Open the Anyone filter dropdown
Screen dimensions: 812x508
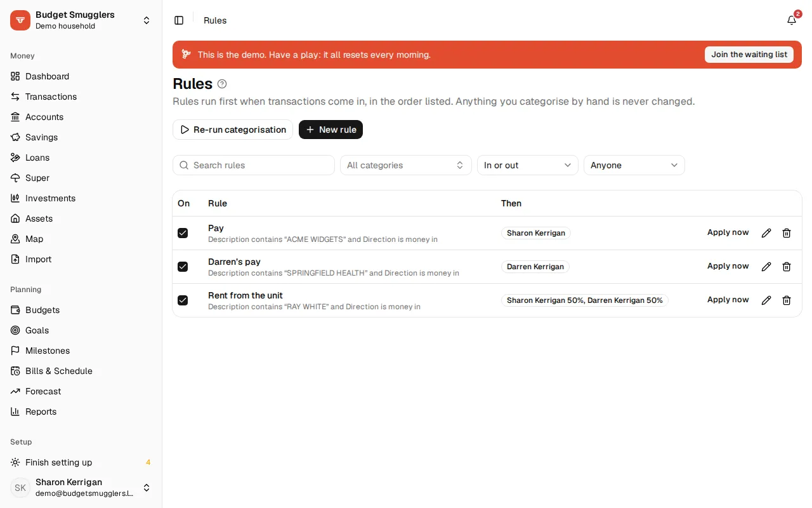[x=634, y=165]
